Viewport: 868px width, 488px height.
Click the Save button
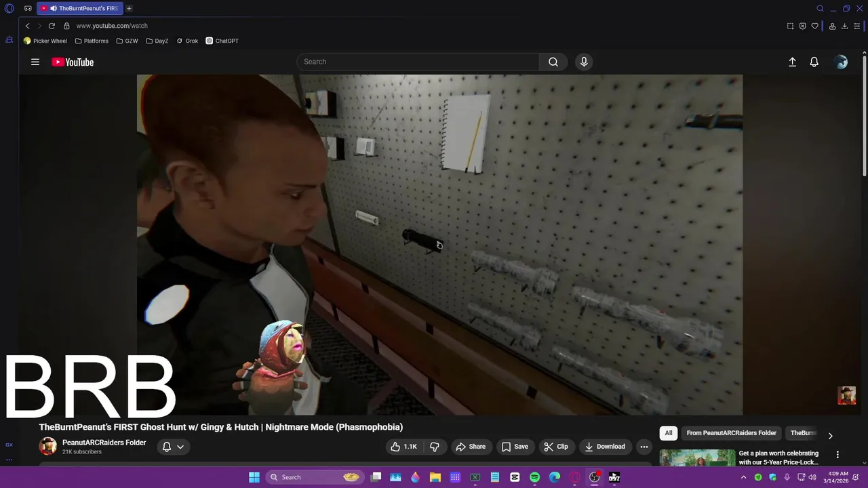[x=515, y=447]
